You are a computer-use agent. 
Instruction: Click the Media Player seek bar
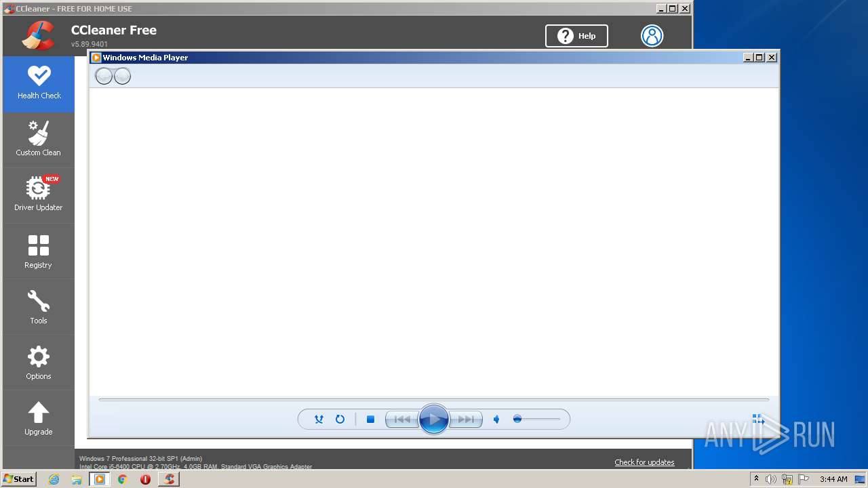coord(434,400)
